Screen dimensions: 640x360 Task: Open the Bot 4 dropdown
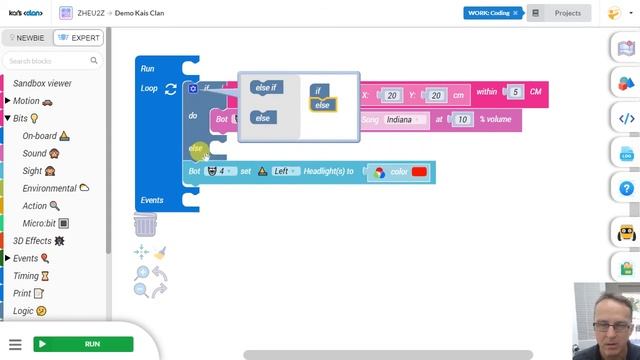[221, 171]
